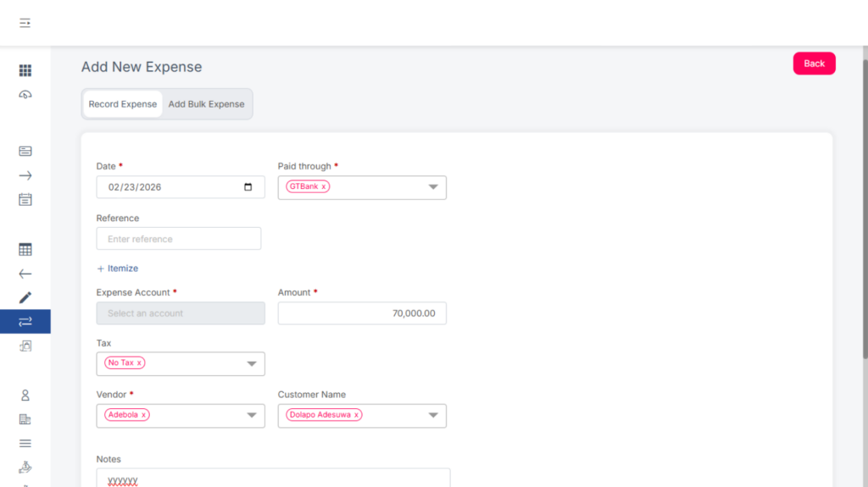Expand the Customer Name dropdown arrow
Viewport: 868px width, 487px height.
(432, 415)
